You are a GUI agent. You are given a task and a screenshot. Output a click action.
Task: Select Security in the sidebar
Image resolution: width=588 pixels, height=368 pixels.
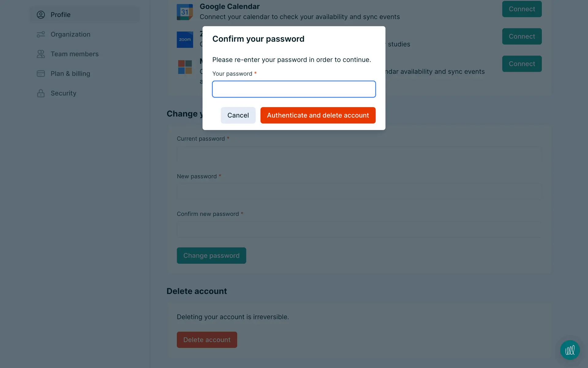pyautogui.click(x=63, y=93)
